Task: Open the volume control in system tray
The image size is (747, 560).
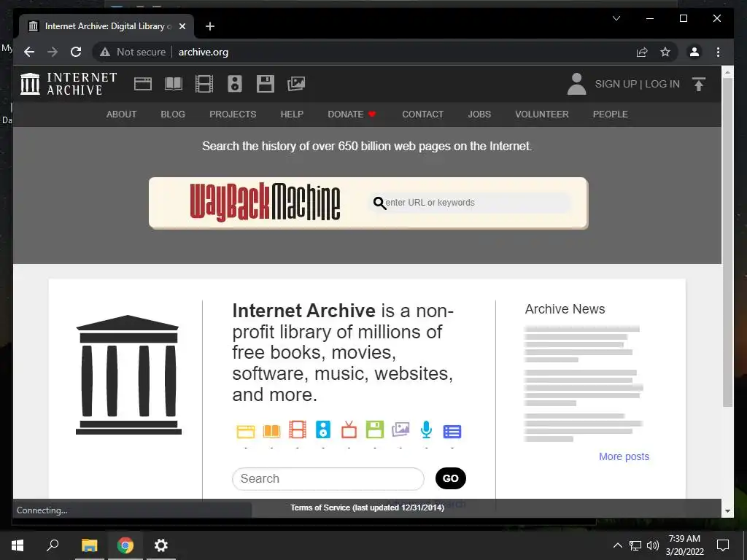Action: pyautogui.click(x=653, y=545)
